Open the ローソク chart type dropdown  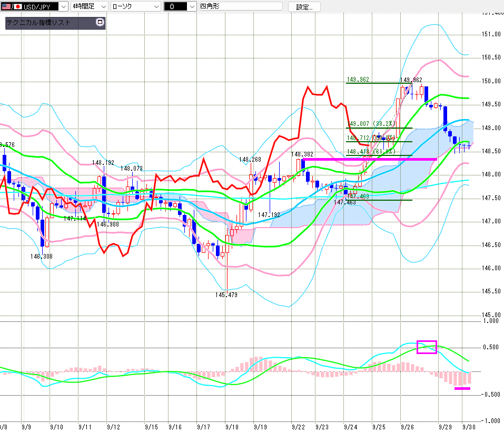[136, 6]
